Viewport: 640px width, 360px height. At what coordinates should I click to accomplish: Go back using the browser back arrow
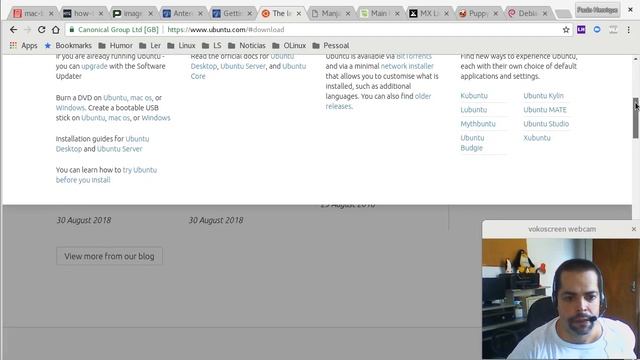[x=13, y=29]
